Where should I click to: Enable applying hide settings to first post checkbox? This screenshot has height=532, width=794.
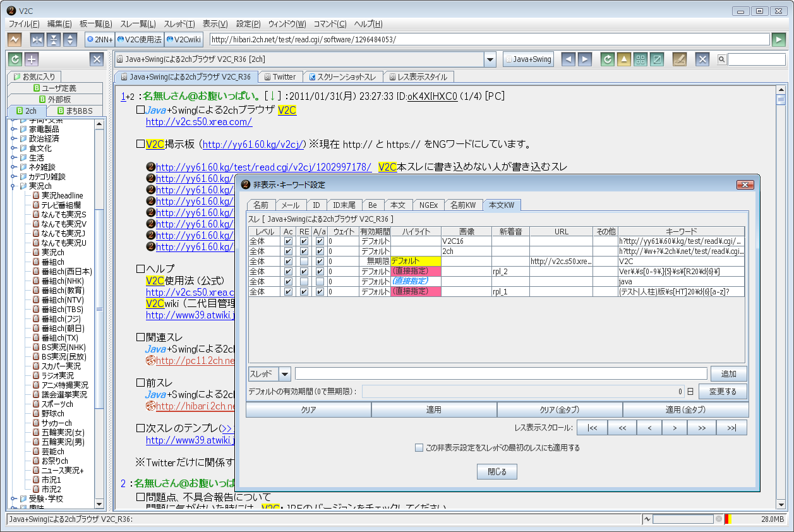coord(419,448)
